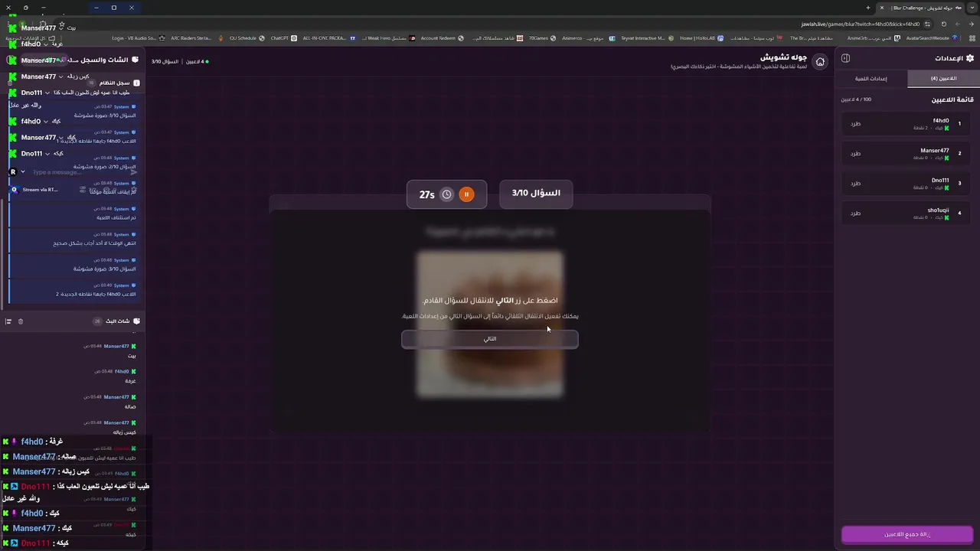This screenshot has height=551, width=980.
Task: Click the browser apps grid icon
Action: pyautogui.click(x=972, y=37)
